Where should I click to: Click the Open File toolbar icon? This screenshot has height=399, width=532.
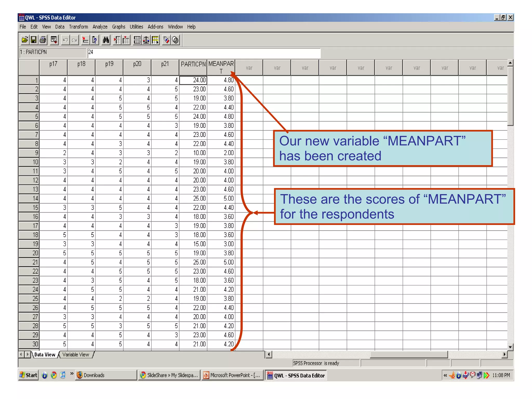pos(25,40)
